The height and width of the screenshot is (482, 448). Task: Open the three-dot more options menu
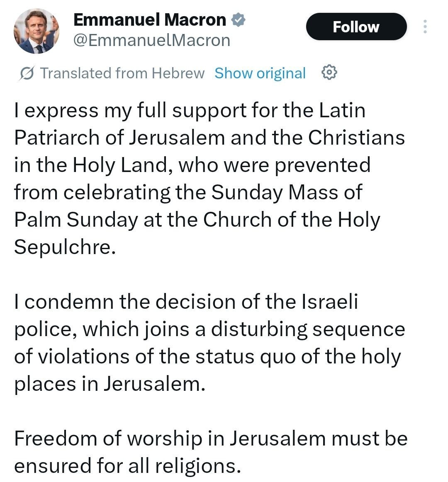(425, 27)
